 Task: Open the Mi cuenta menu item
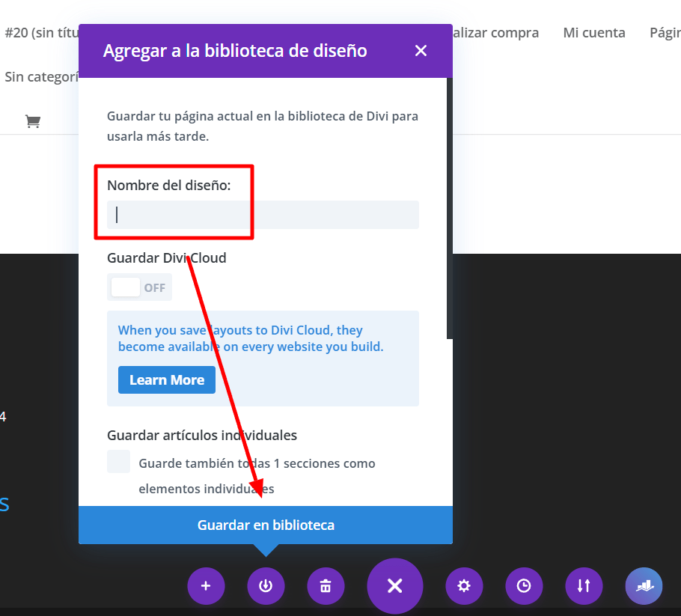tap(593, 33)
